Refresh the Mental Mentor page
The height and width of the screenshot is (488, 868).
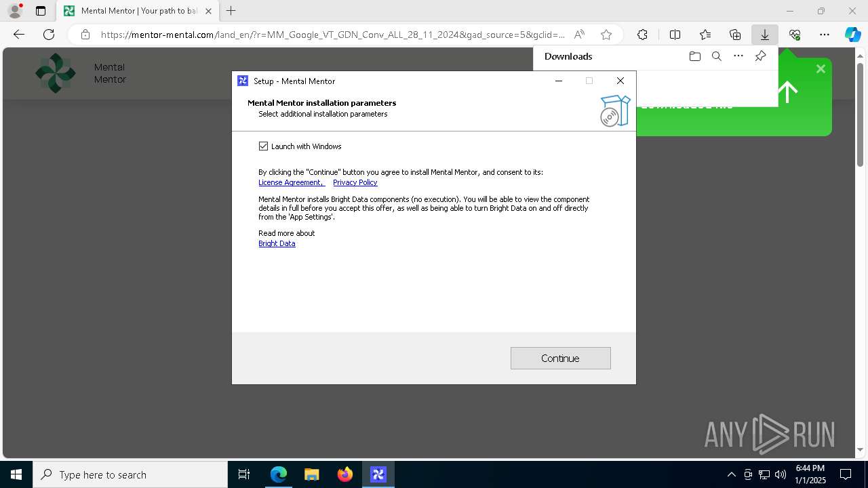pos(49,35)
